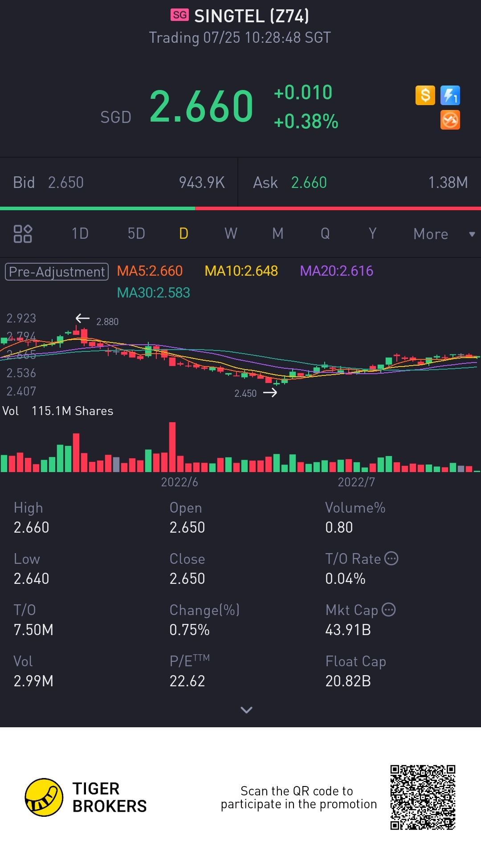Select the M monthly chart tab

[x=278, y=233]
